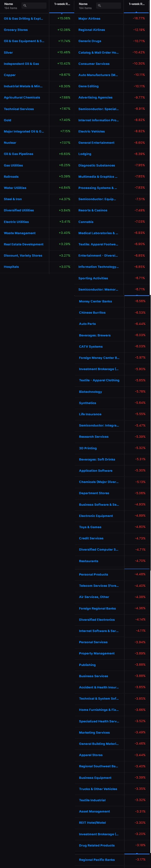
Task: Open Oil & Gas Drilling & Exploration industry
Action: point(23,18)
